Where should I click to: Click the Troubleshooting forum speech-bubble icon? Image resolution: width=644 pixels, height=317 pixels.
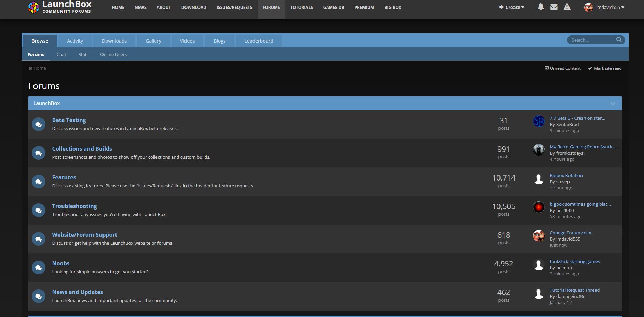(x=39, y=210)
